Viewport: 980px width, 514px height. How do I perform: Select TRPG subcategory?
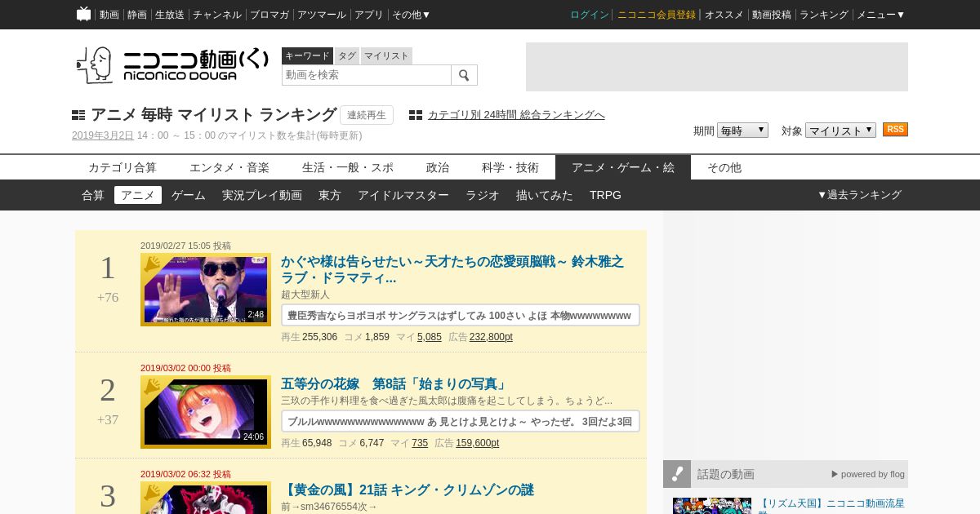(x=605, y=195)
